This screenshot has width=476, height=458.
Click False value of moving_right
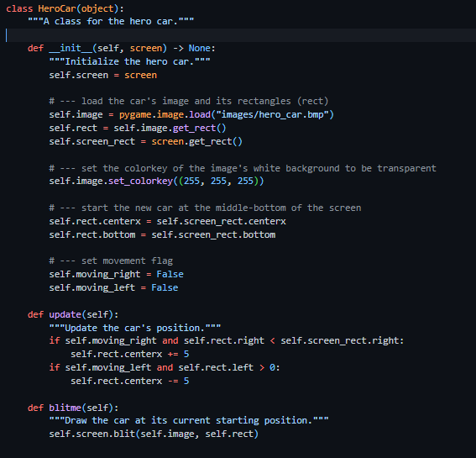click(x=170, y=274)
